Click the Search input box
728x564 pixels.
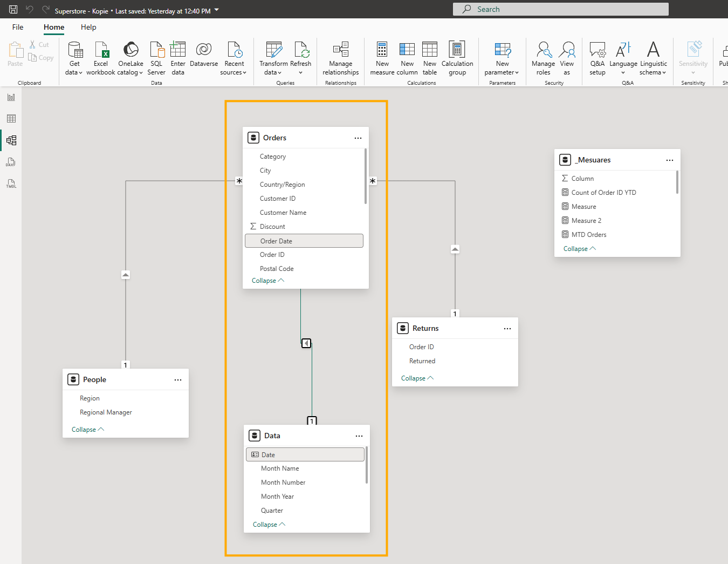coord(561,9)
